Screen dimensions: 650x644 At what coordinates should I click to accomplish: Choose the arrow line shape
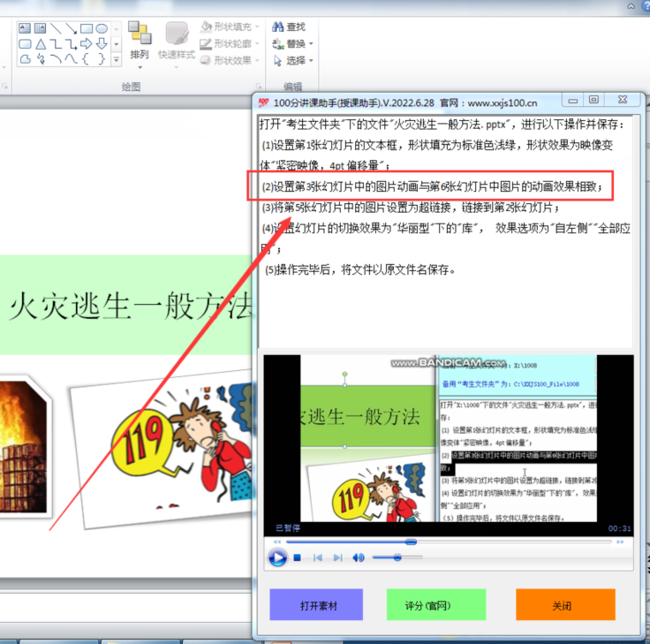click(x=71, y=28)
